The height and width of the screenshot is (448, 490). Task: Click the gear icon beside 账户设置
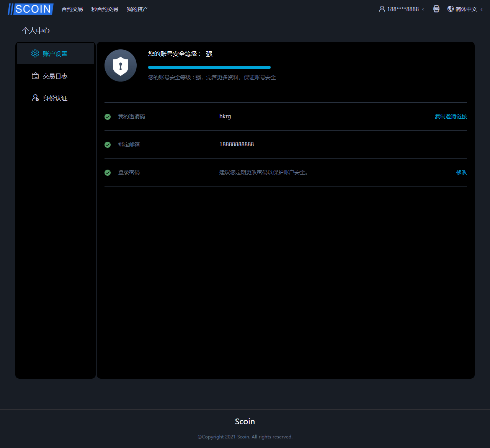click(35, 54)
